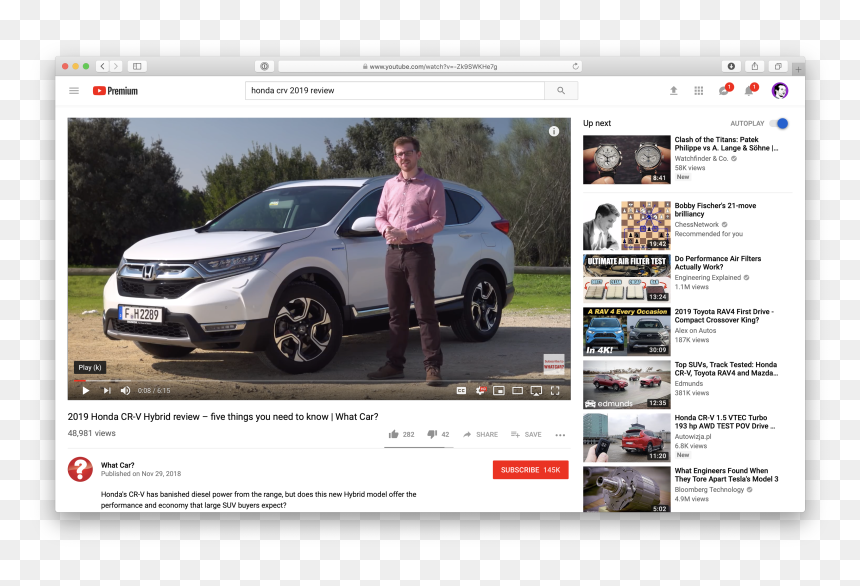860x586 pixels.
Task: Open Honda CR-V 1.5 VTEC Turbo video title
Action: pyautogui.click(x=725, y=421)
